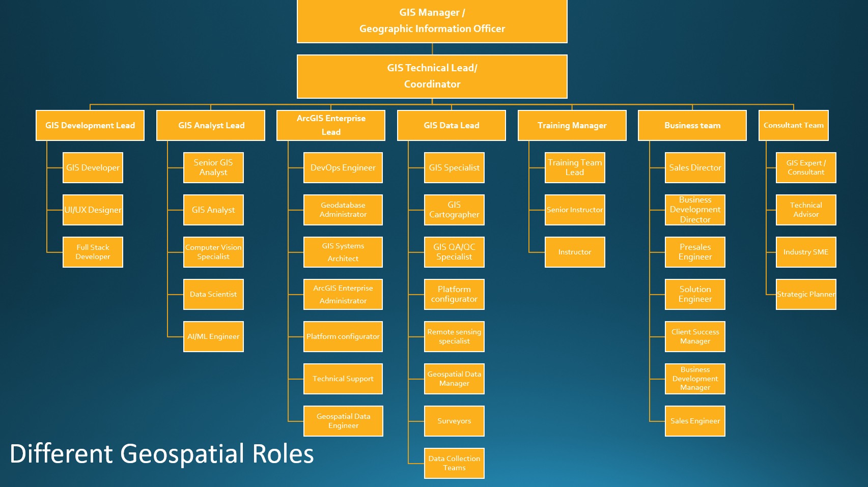Select the GIS Data Lead box
Screen dimensions: 868x487
pyautogui.click(x=452, y=125)
